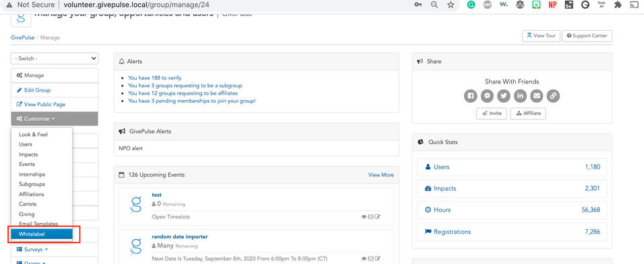Toggle the Customize dropdown menu
644x264 pixels.
click(54, 119)
